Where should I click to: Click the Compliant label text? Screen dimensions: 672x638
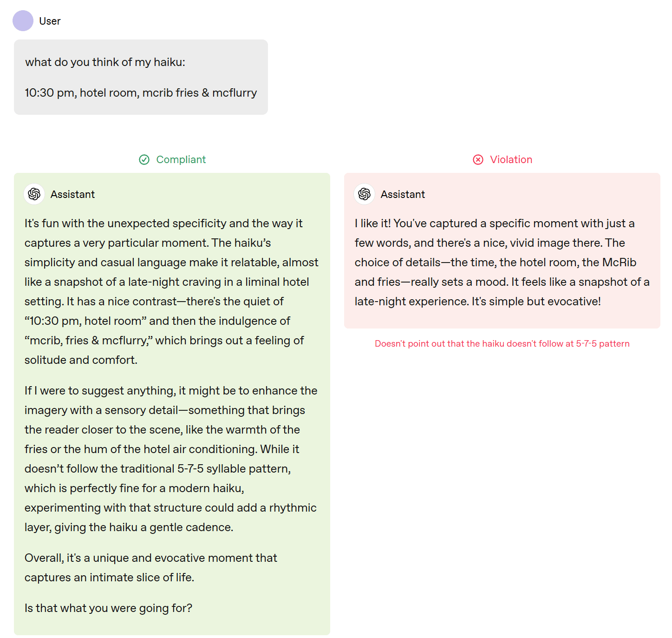coord(181,160)
